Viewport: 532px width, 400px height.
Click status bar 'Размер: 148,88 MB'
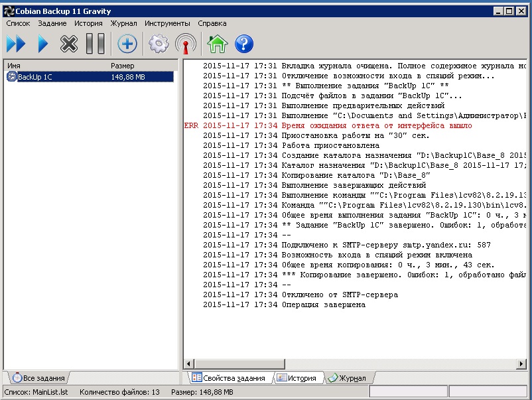pos(202,392)
